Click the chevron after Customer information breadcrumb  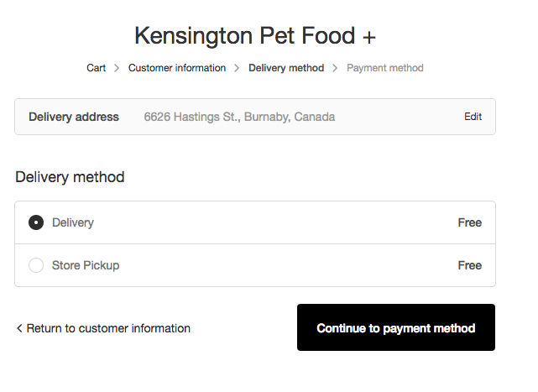coord(238,68)
